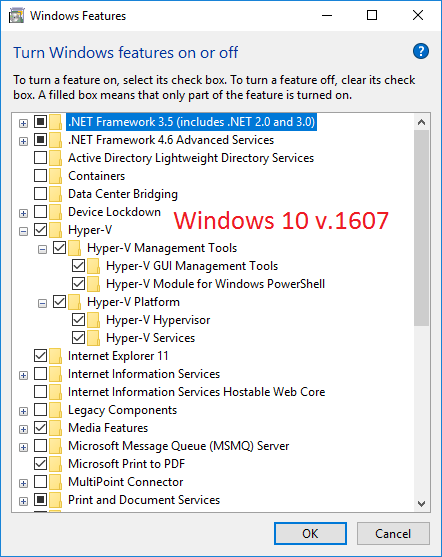Click the folder icon beside Data Center Bridging
The image size is (442, 557).
(55, 194)
